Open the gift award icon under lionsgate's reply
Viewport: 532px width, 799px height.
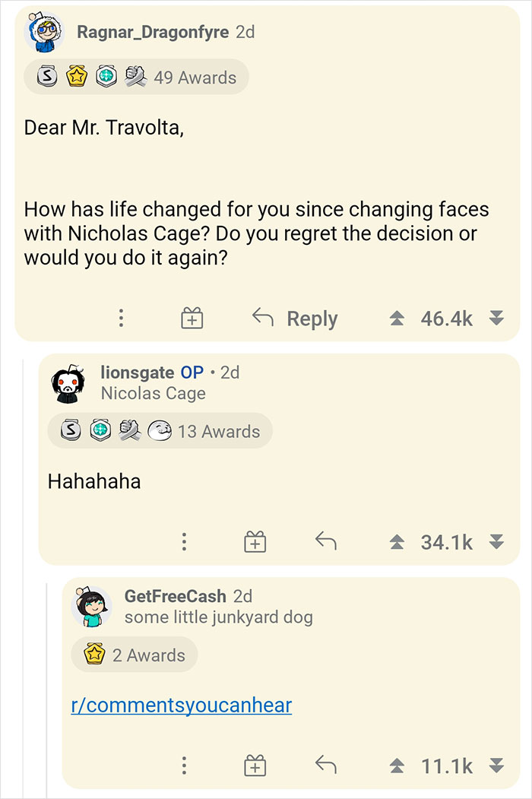(255, 541)
